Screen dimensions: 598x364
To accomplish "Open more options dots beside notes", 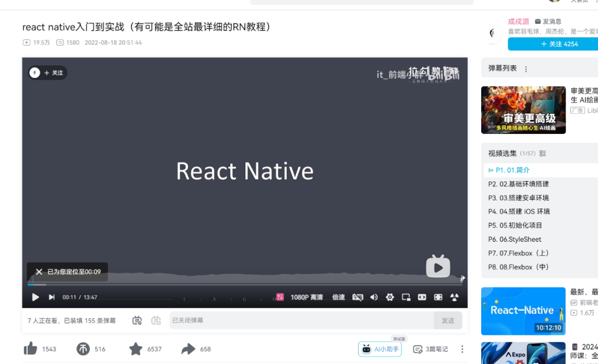I will point(462,349).
